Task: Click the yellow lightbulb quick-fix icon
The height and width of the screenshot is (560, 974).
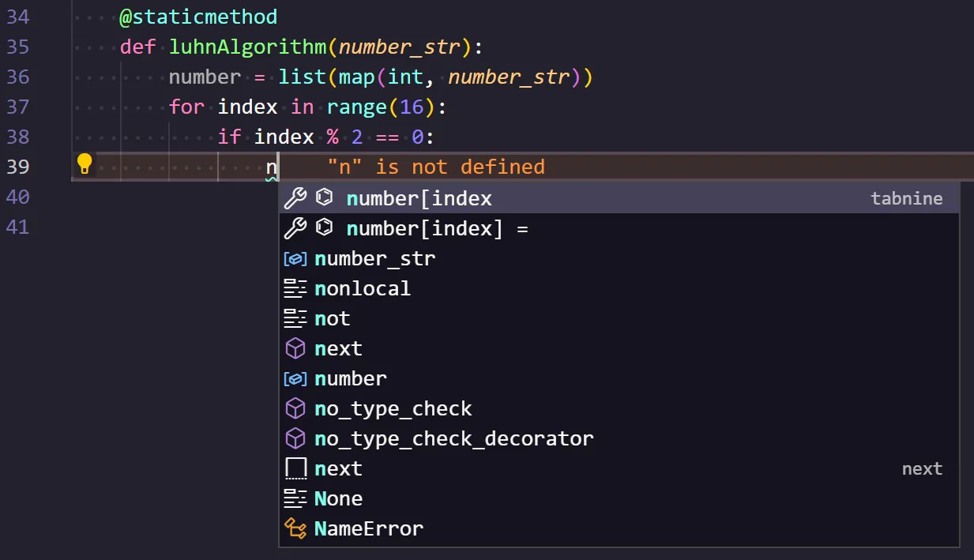Action: coord(85,164)
